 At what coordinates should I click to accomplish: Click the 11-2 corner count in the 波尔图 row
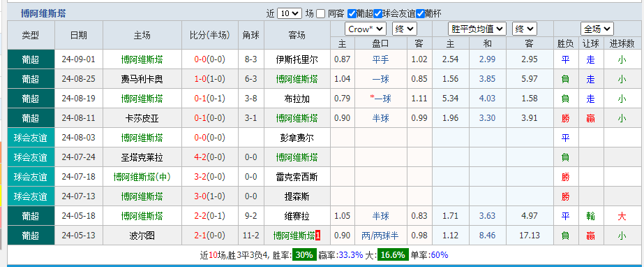pyautogui.click(x=251, y=236)
